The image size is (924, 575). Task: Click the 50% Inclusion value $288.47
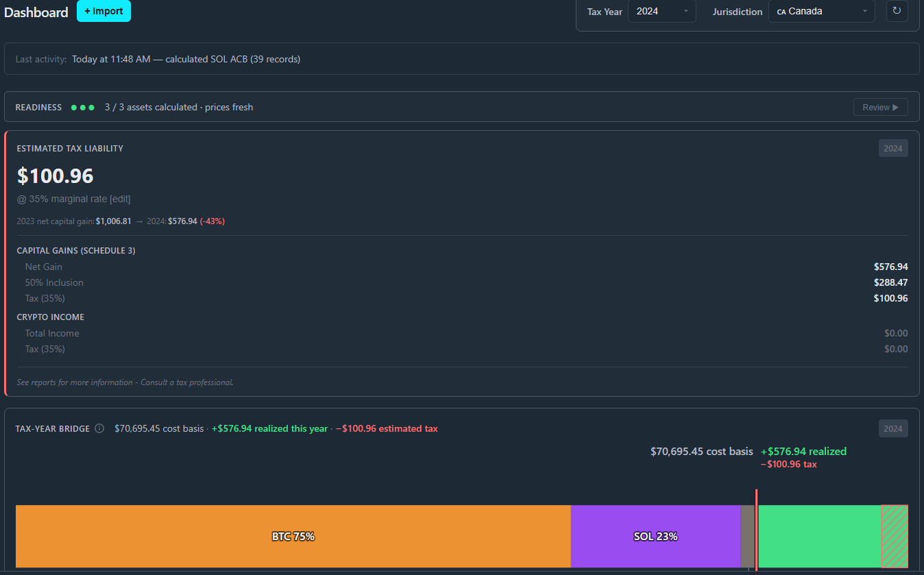pyautogui.click(x=890, y=282)
